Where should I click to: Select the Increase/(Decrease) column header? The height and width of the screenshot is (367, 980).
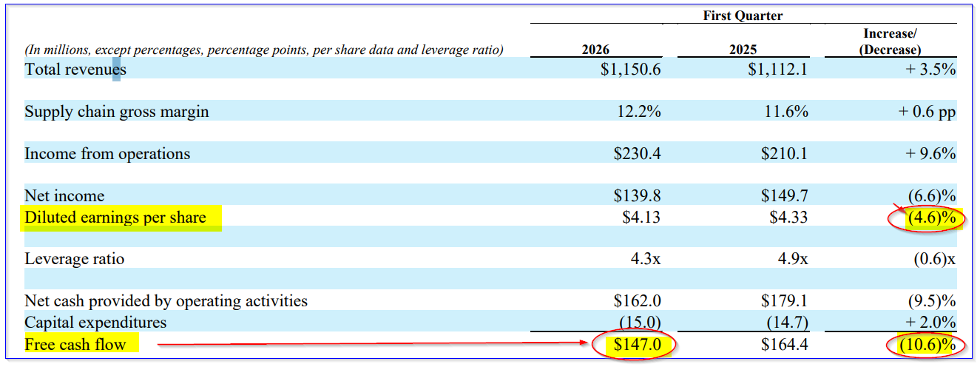pyautogui.click(x=890, y=41)
